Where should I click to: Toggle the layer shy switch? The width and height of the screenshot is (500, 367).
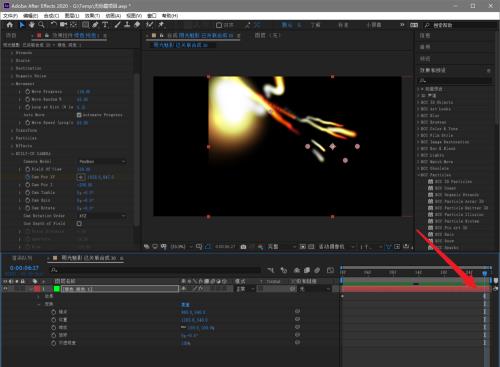[x=184, y=289]
